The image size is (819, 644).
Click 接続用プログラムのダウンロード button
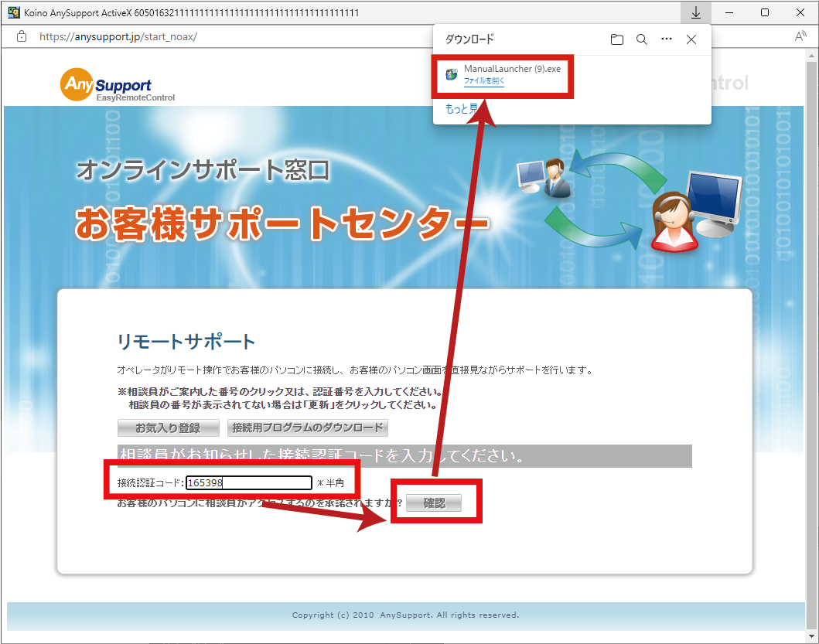(x=308, y=428)
